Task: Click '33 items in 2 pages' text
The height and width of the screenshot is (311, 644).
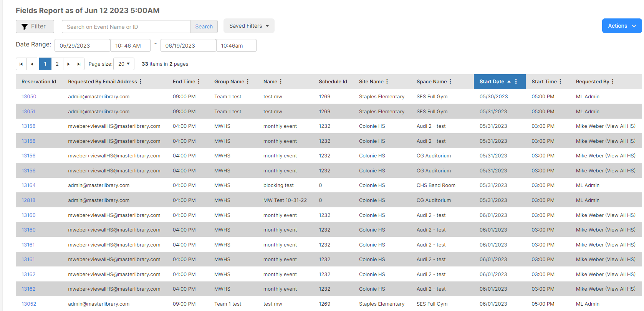Action: click(x=165, y=64)
